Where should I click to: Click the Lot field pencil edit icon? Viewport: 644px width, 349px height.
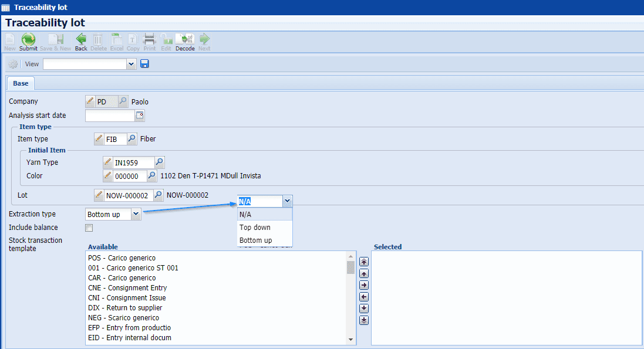pyautogui.click(x=100, y=195)
